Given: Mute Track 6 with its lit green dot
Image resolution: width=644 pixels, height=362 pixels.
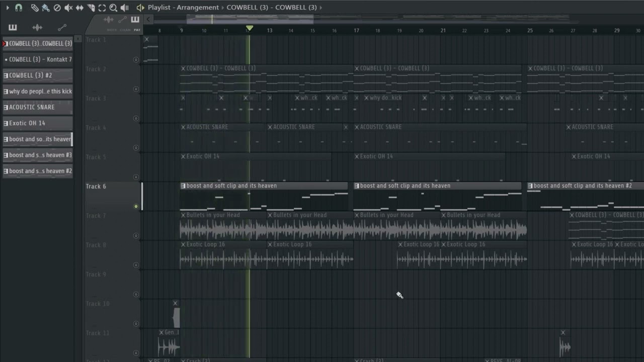Looking at the screenshot, I should 136,206.
